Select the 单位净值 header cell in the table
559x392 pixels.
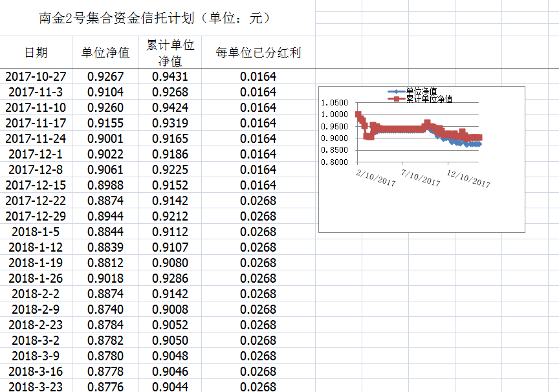[105, 52]
